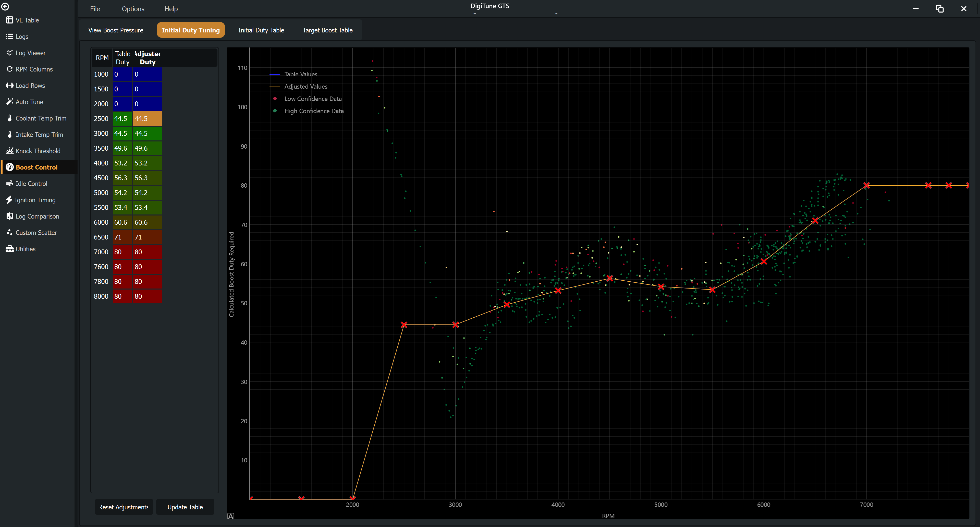Select the 4500 RPM red marker on chart
The height and width of the screenshot is (527, 980).
point(609,279)
